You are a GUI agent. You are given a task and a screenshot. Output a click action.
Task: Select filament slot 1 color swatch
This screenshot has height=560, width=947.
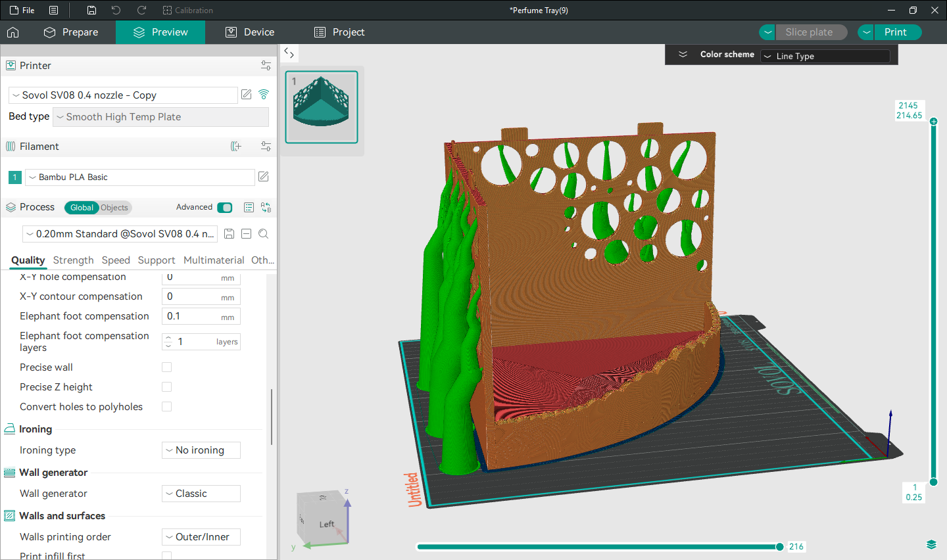[15, 177]
